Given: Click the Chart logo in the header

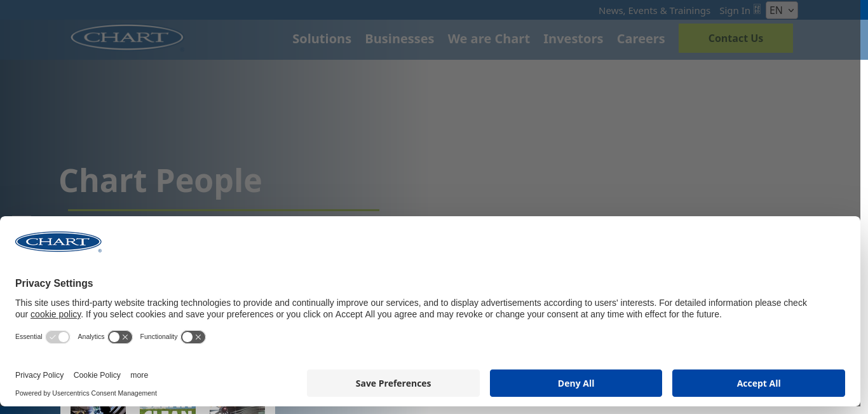Looking at the screenshot, I should pyautogui.click(x=127, y=38).
